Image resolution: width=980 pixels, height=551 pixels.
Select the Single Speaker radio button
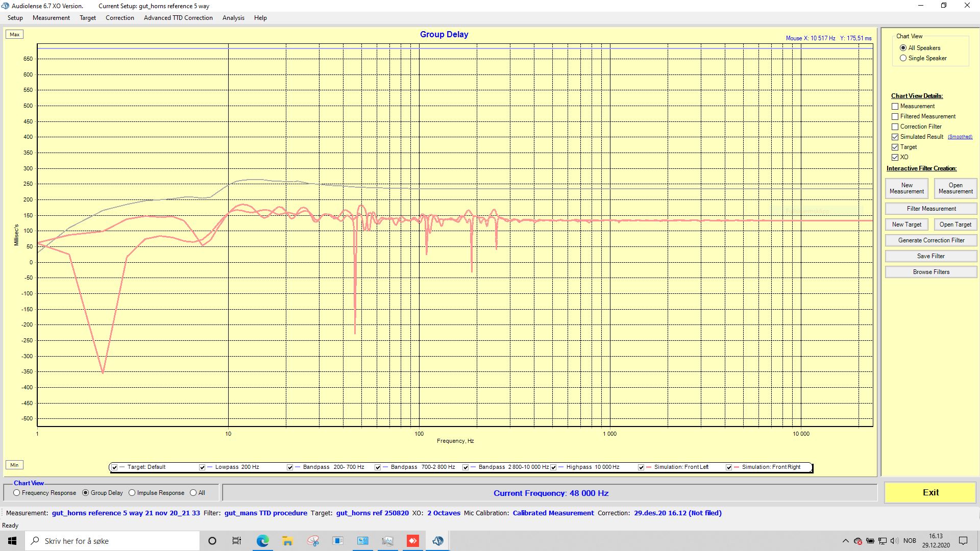[903, 58]
